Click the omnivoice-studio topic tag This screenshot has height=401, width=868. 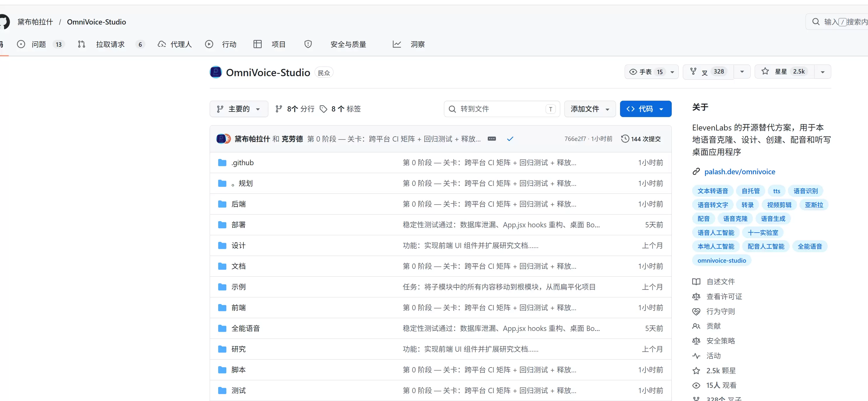pyautogui.click(x=721, y=260)
